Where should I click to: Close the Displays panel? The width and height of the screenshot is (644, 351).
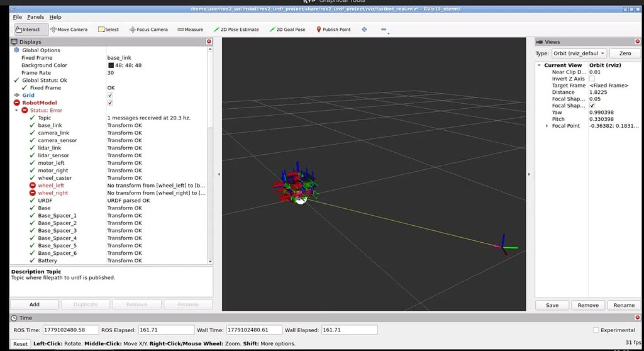(209, 42)
